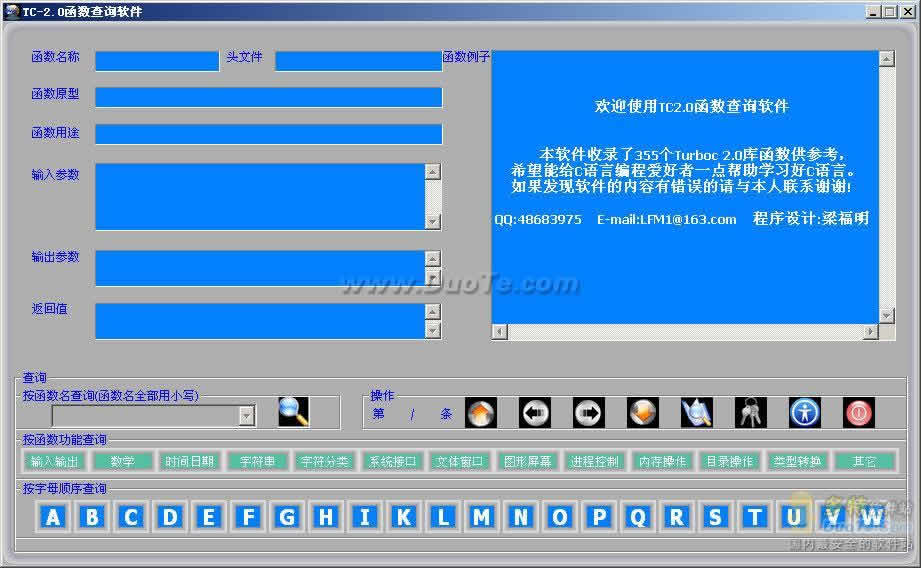Select letter L in alphabetical query
This screenshot has width=921, height=568.
[443, 517]
